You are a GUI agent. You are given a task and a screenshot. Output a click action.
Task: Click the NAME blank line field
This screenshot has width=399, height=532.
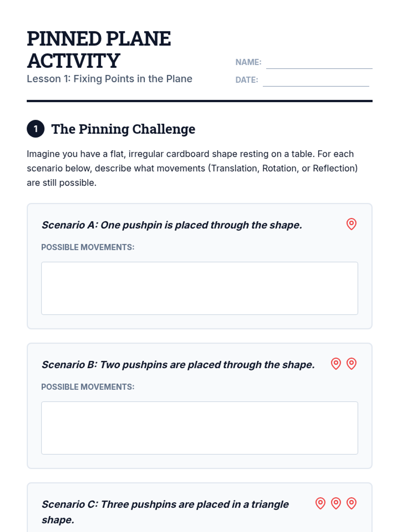(x=319, y=63)
